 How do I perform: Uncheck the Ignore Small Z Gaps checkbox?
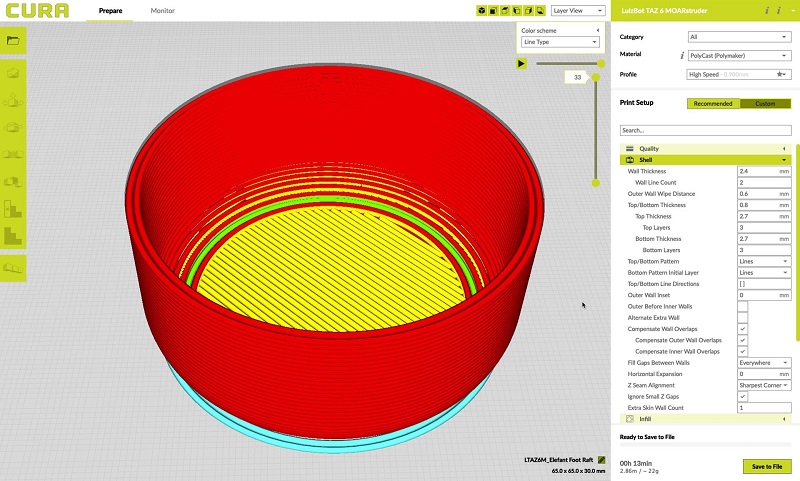(x=743, y=396)
